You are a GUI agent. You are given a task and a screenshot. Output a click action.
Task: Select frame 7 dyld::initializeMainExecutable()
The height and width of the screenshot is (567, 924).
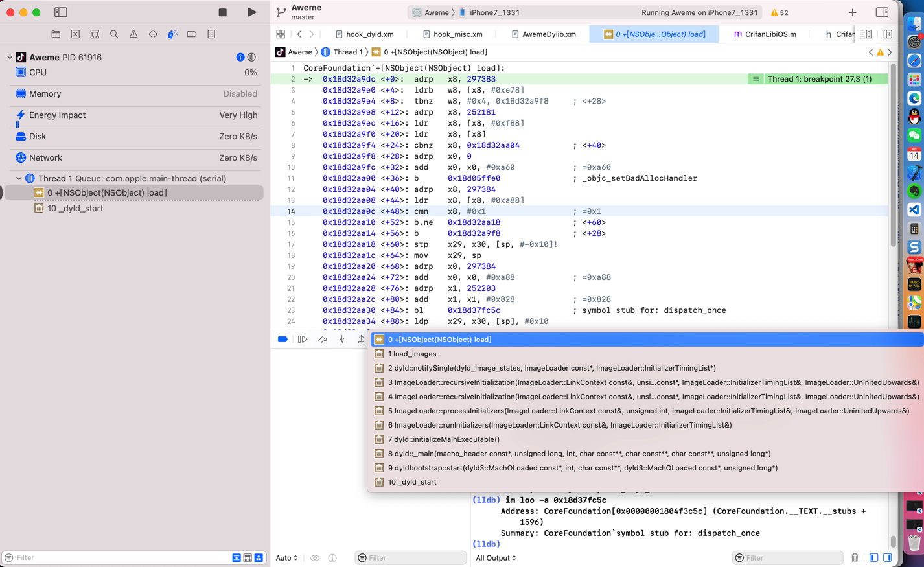coord(645,439)
